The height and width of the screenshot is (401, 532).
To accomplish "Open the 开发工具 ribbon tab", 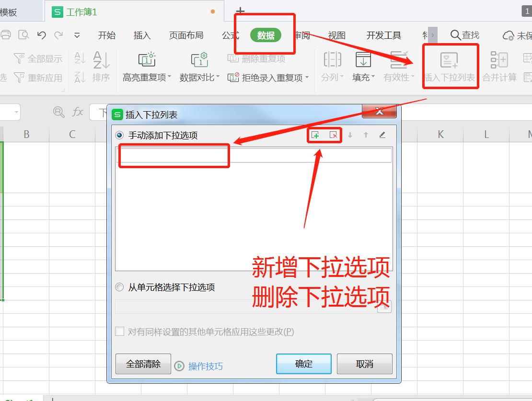I will point(384,35).
